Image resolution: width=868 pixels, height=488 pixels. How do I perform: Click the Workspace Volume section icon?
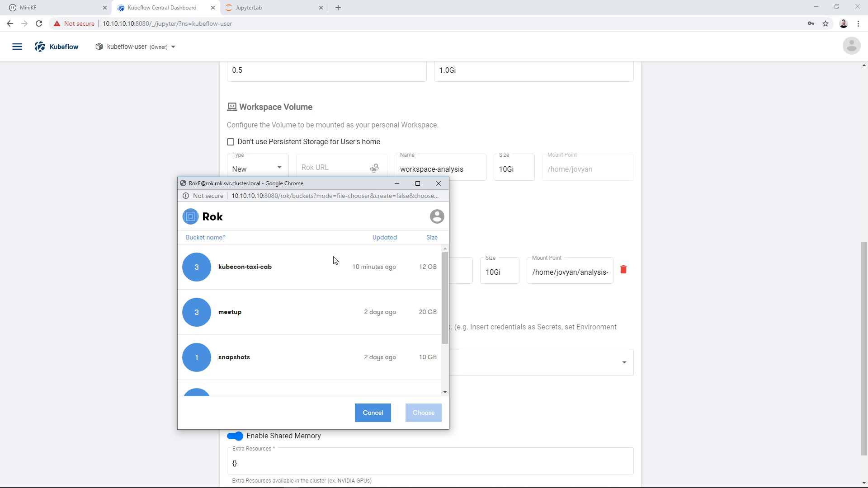(232, 107)
